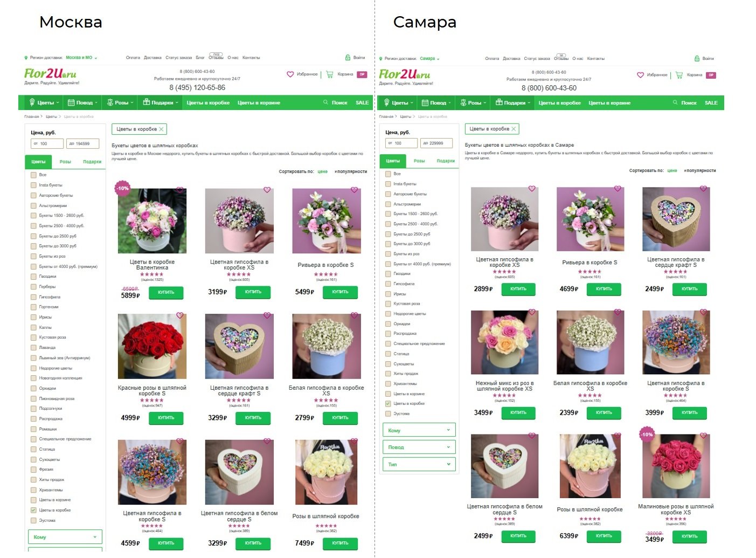This screenshot has width=756, height=558.
Task: Buy Красные розы в шляпной коробке S
Action: point(166,418)
